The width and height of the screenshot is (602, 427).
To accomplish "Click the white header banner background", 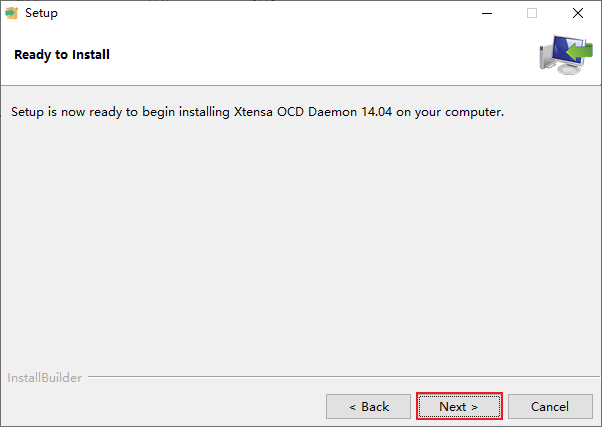I will (x=307, y=55).
